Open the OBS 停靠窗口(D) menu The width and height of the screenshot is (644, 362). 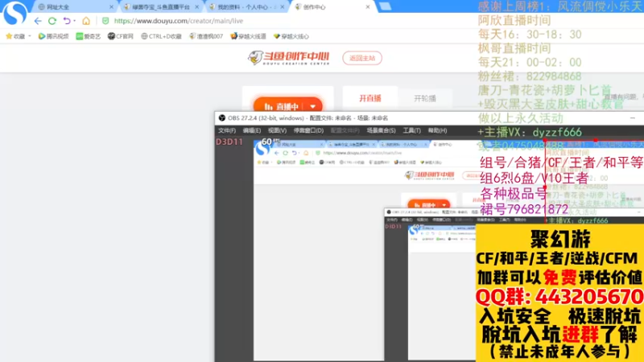(308, 130)
